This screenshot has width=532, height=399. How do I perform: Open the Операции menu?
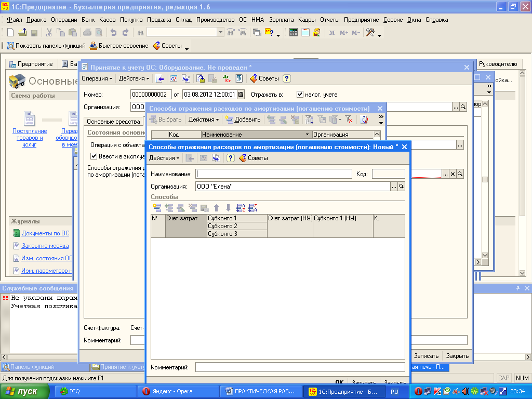pos(64,20)
